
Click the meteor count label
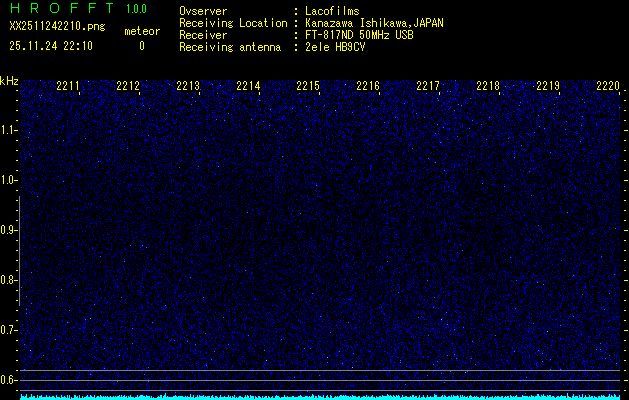tap(141, 31)
